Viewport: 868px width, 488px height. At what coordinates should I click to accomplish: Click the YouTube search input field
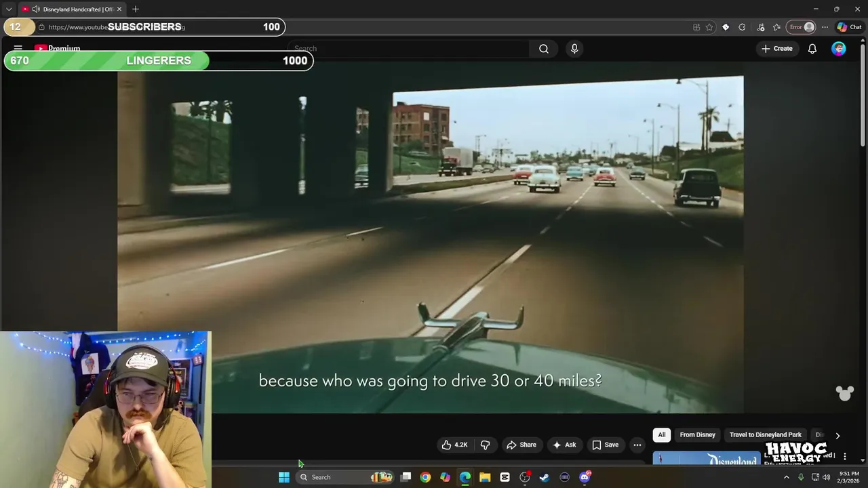click(408, 49)
